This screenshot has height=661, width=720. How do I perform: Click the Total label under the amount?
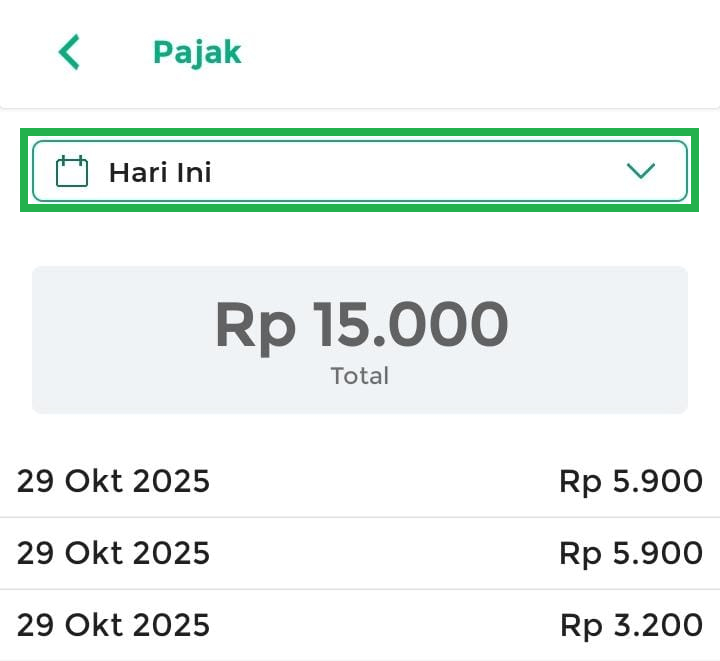pos(360,377)
